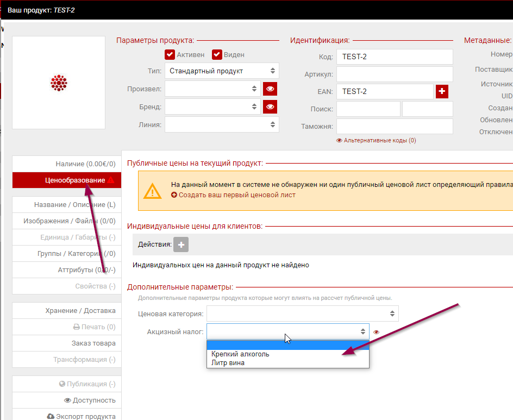Expand the Линия dropdown
The width and height of the screenshot is (513, 420).
(x=221, y=124)
